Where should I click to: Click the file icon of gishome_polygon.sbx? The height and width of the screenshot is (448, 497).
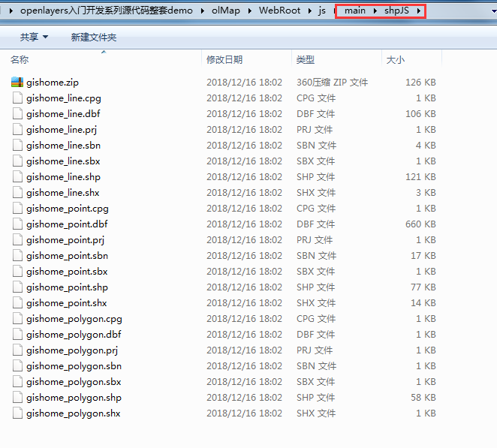(17, 382)
